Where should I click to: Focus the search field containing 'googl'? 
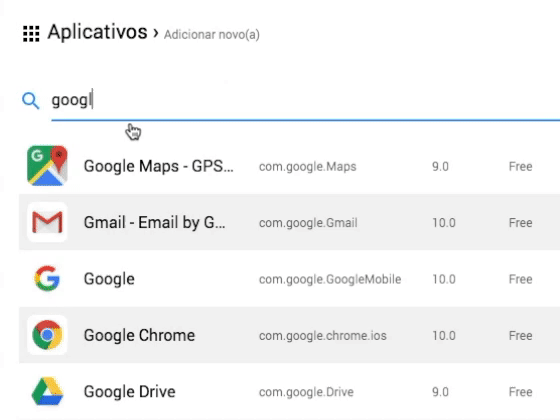click(305, 100)
